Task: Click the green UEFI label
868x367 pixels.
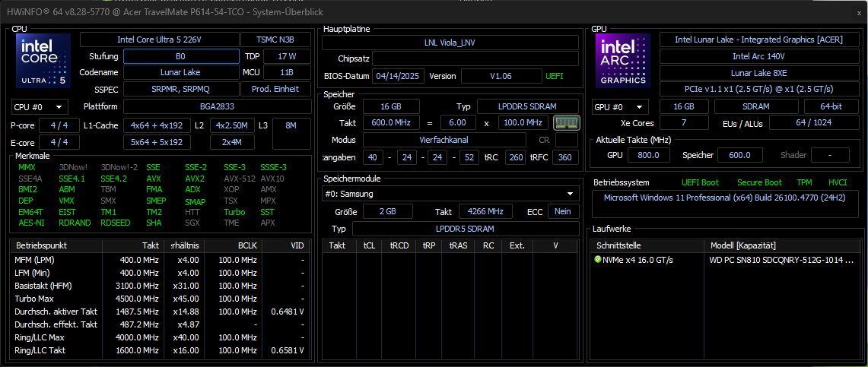Action: 555,76
